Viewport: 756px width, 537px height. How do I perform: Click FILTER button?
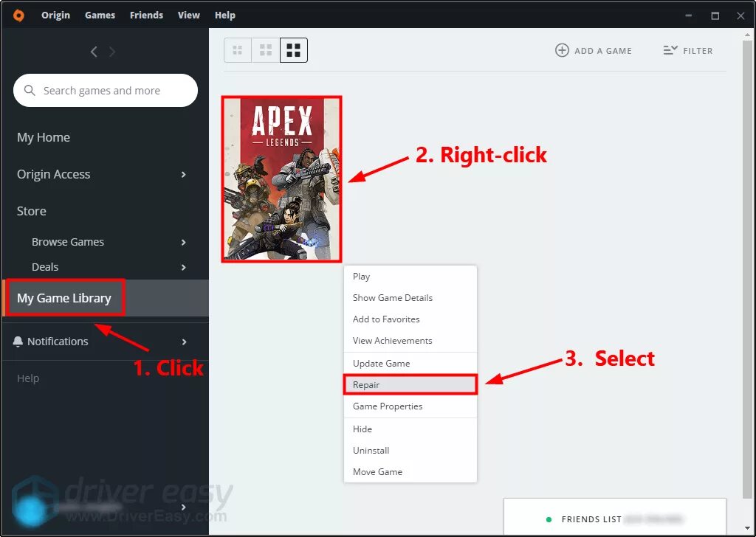click(687, 51)
